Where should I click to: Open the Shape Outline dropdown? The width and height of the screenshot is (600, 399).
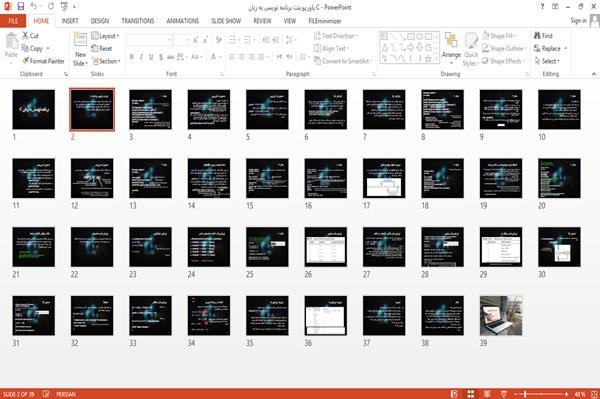click(505, 48)
